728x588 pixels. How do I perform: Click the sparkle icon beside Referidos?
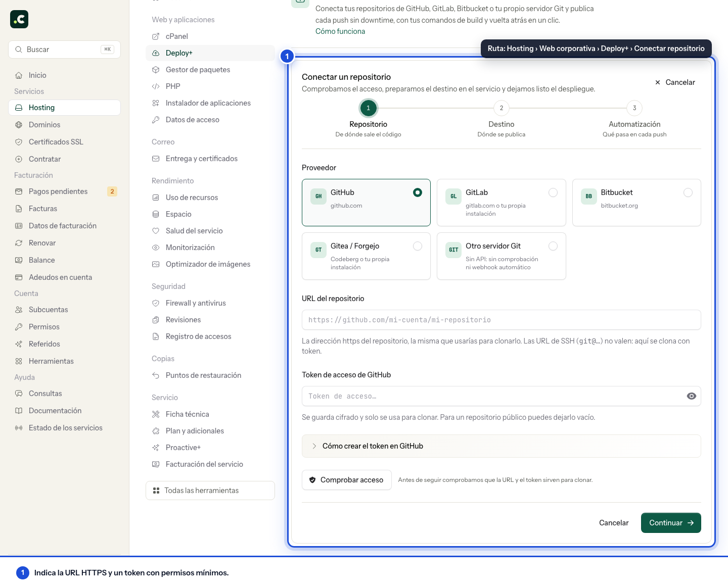19,344
